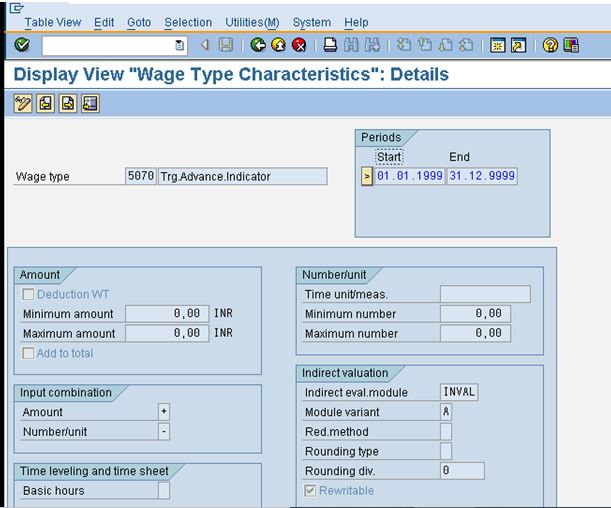The image size is (611, 508).
Task: Click the Red.method field
Action: [446, 432]
